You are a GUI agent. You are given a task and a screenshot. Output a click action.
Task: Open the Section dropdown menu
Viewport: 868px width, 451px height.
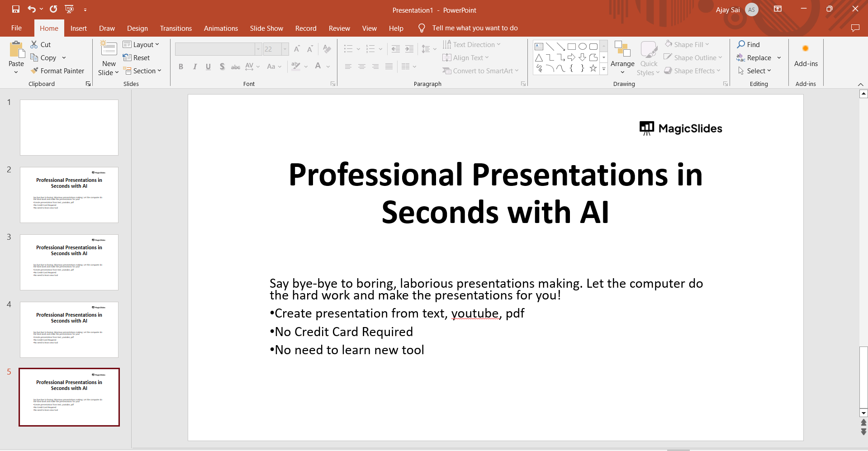[142, 71]
